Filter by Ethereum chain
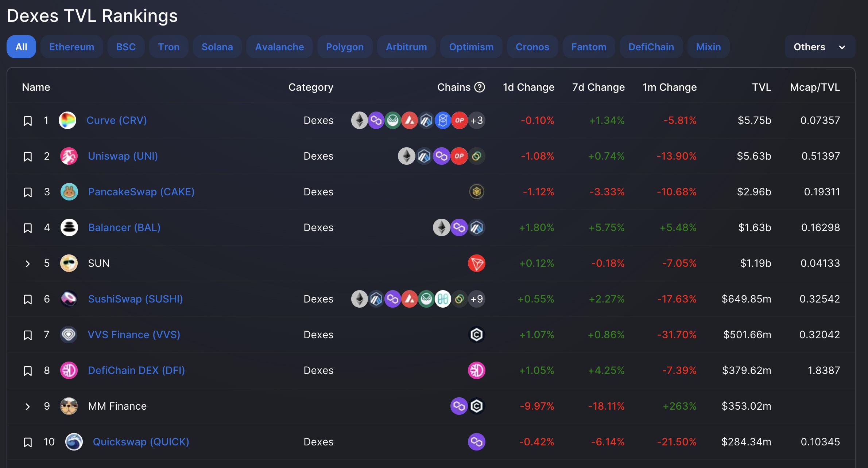 pos(71,47)
